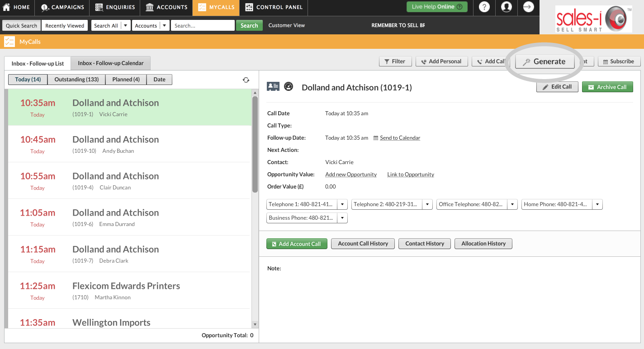Open Account Call History

click(x=363, y=244)
